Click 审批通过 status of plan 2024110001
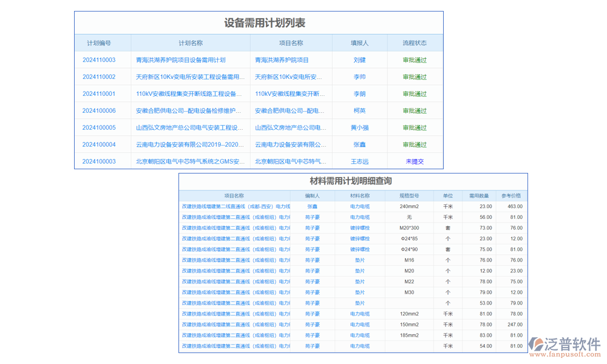 point(415,93)
